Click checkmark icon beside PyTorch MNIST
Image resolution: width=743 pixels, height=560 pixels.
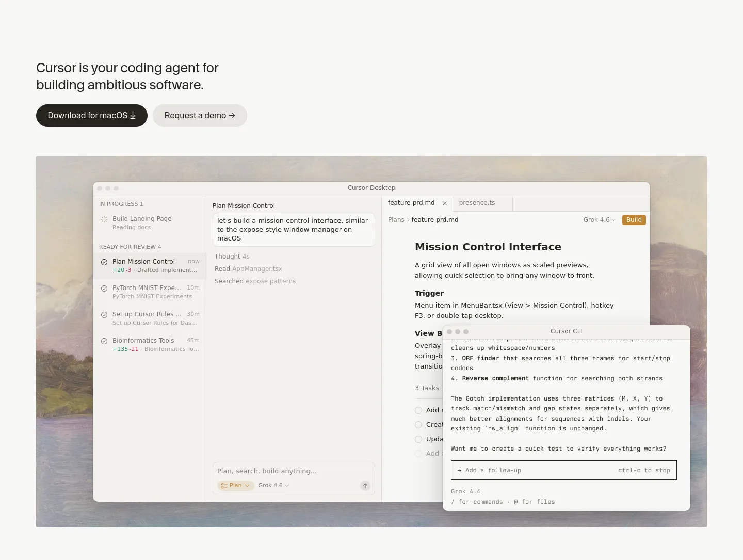pos(104,289)
